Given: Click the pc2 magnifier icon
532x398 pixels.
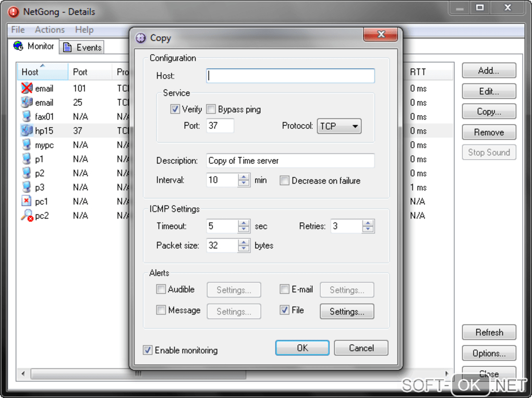Looking at the screenshot, I should pos(27,215).
